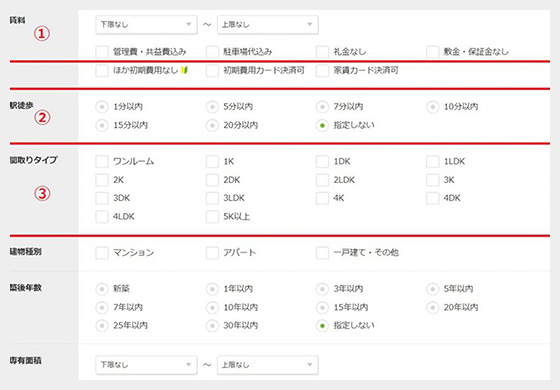This screenshot has width=560, height=390.
Task: Check the 管理費・共益費込み checkbox
Action: click(102, 52)
